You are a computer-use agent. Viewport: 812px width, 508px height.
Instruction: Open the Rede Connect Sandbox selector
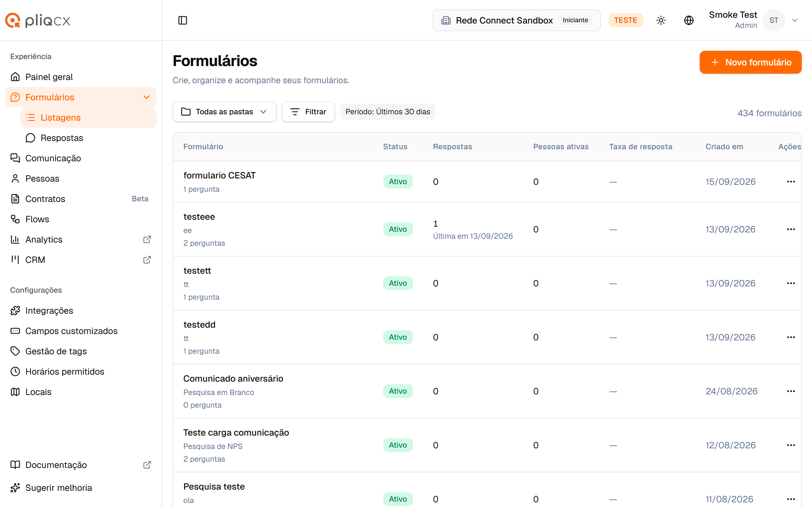(516, 20)
